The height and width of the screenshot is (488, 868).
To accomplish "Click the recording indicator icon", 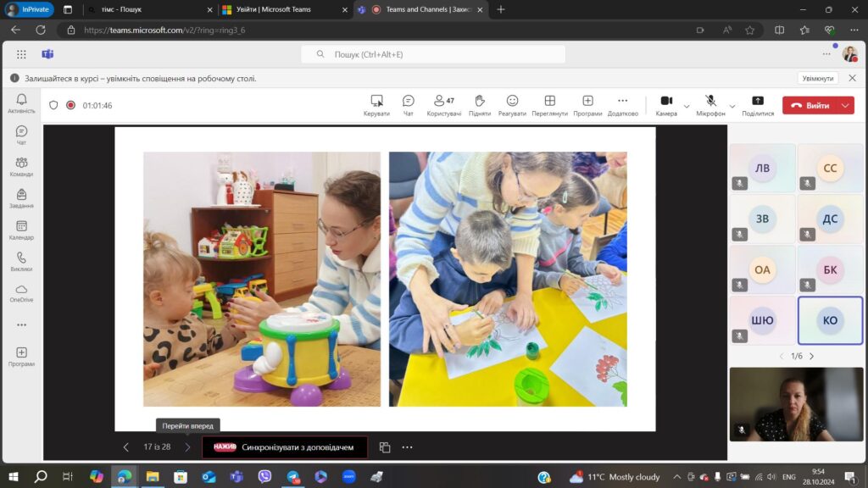I will point(71,105).
